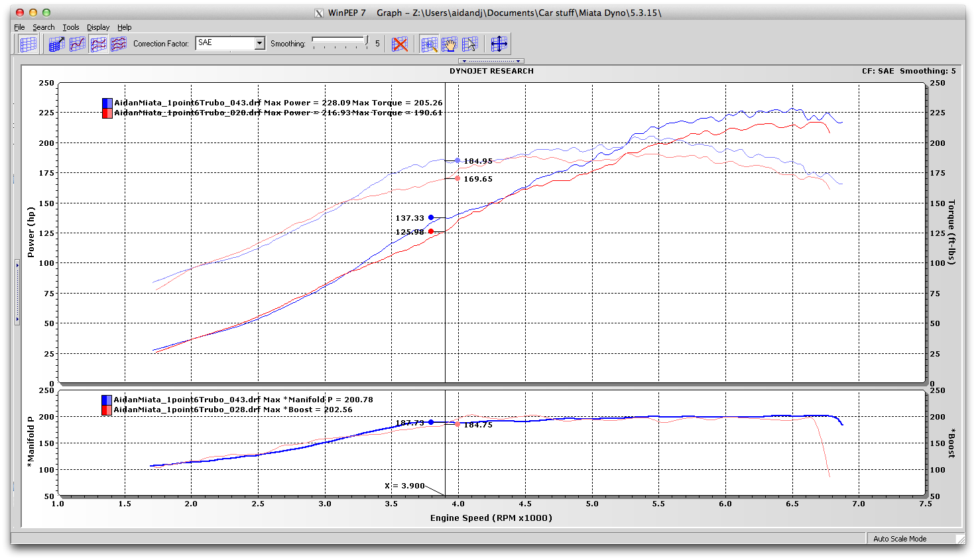Open the Display menu
This screenshot has width=976, height=560.
[97, 27]
